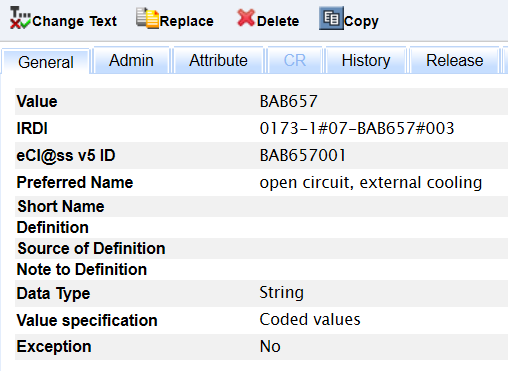Viewport: 508px width, 371px height.
Task: Switch to the General tab
Action: [x=46, y=62]
